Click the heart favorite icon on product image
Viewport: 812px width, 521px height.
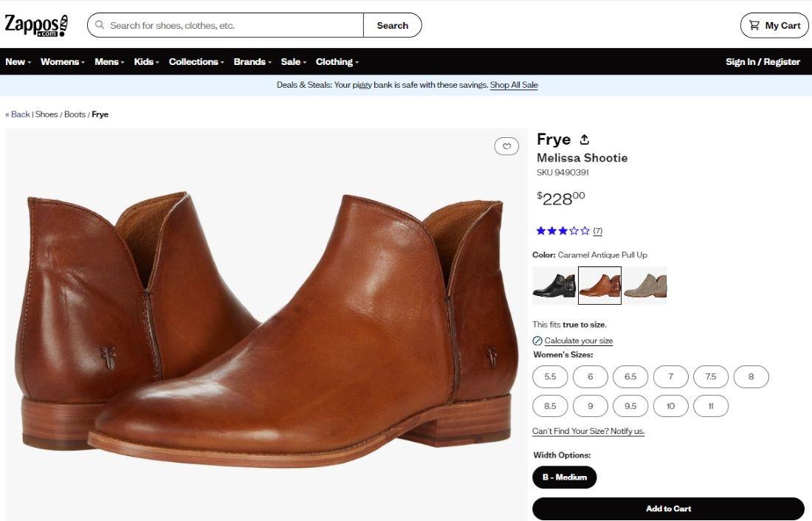(506, 147)
